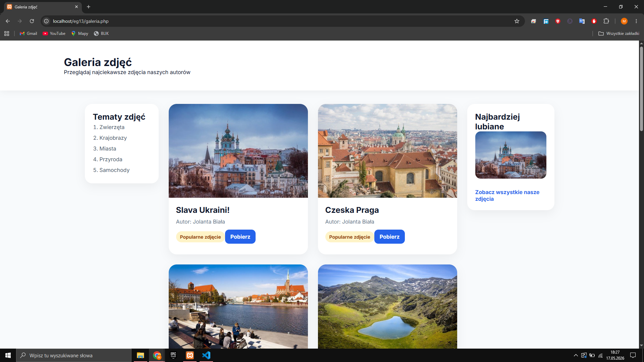
Task: Open the Chrome profile avatar M
Action: point(624,21)
